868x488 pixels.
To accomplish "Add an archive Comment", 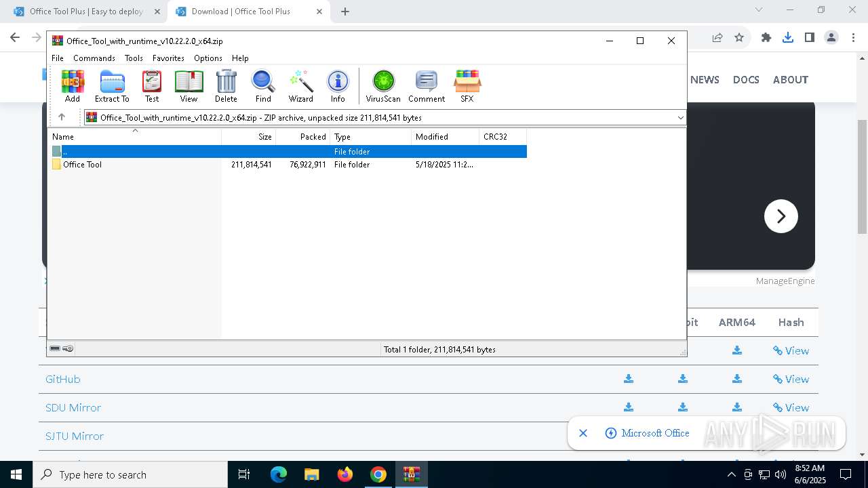I will coord(427,86).
